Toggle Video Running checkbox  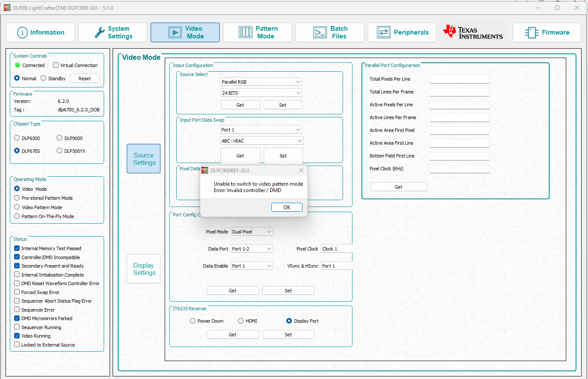(x=17, y=336)
